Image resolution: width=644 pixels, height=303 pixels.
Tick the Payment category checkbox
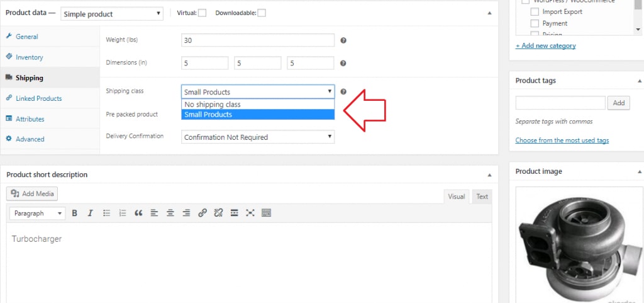535,23
